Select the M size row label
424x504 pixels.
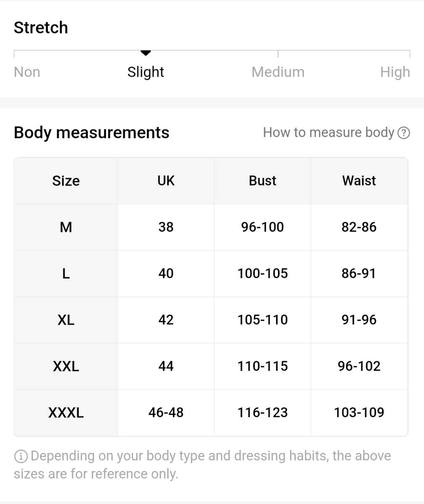pos(66,227)
